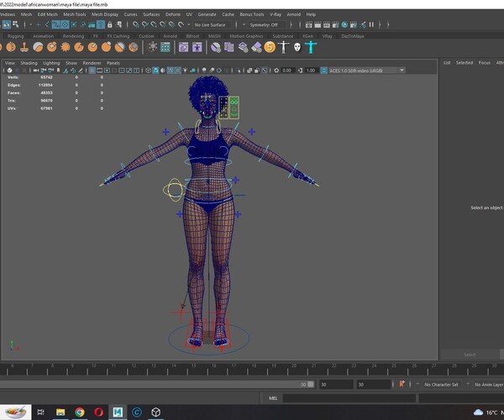Open the viewport Shading menu
Viewport: 504px width, 420px height.
[29, 63]
